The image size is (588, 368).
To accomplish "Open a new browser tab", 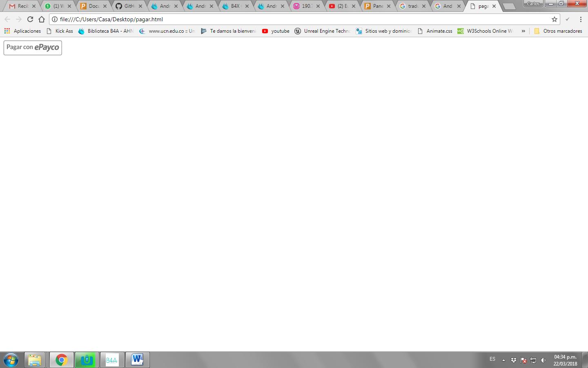I will click(509, 6).
